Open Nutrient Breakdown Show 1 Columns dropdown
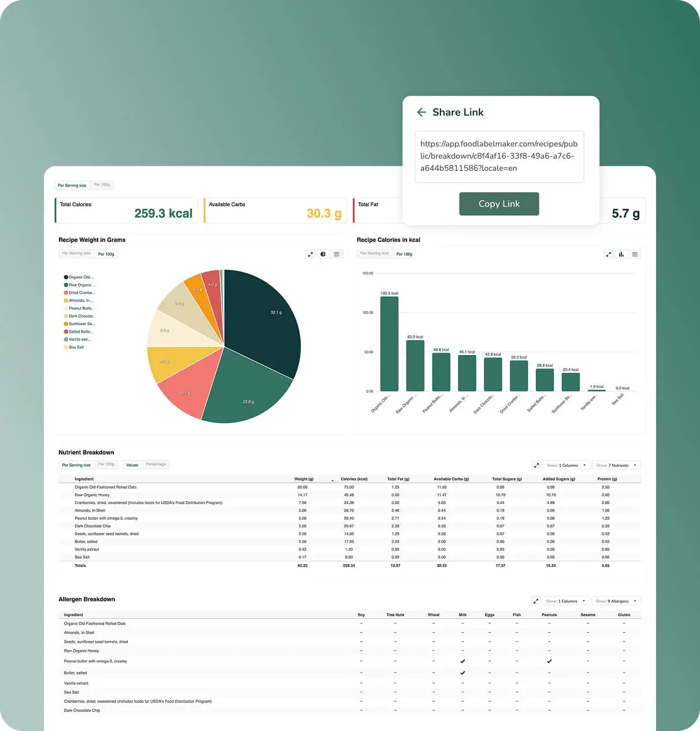The height and width of the screenshot is (731, 700). pos(566,465)
